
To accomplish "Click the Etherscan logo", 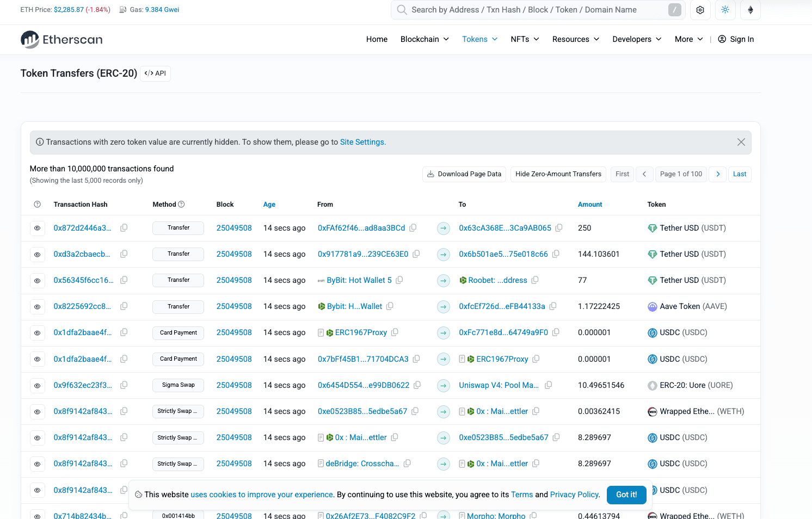I will pos(61,39).
